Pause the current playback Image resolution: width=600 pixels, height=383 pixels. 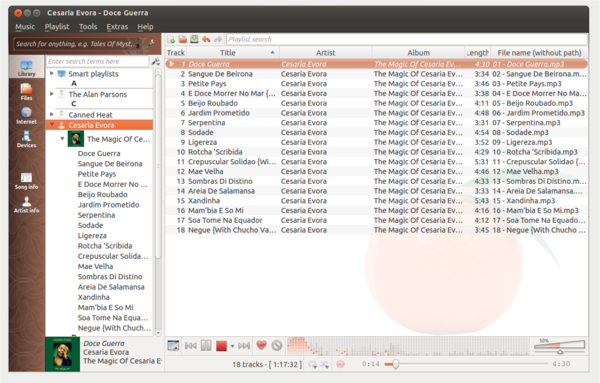[206, 346]
